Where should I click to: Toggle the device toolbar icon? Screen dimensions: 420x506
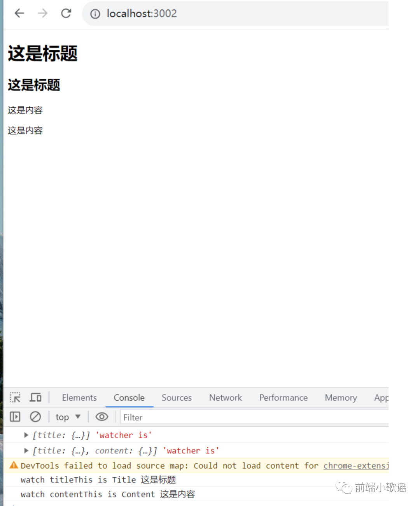point(36,398)
